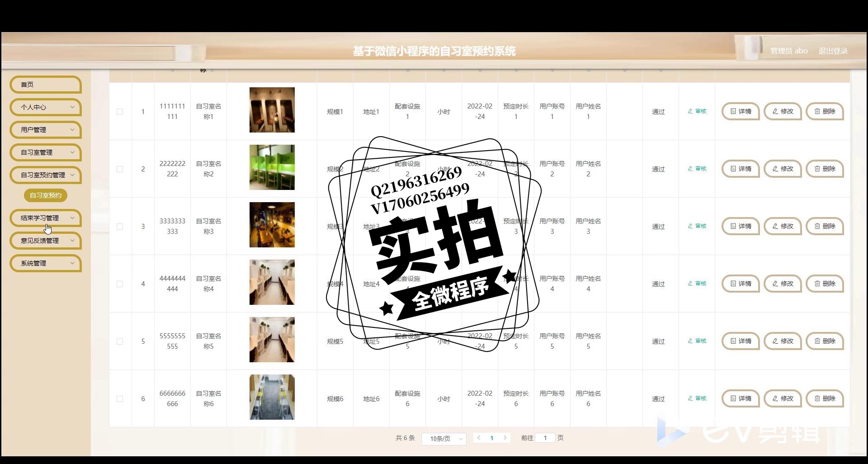Viewport: 868px width, 464px height.
Task: View 详情 of reservation 1111111111
Action: (741, 111)
